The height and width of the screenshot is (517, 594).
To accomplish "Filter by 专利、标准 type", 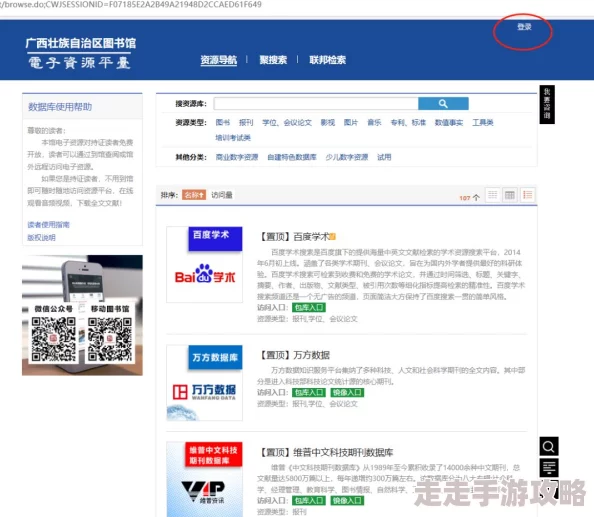I will pyautogui.click(x=408, y=122).
